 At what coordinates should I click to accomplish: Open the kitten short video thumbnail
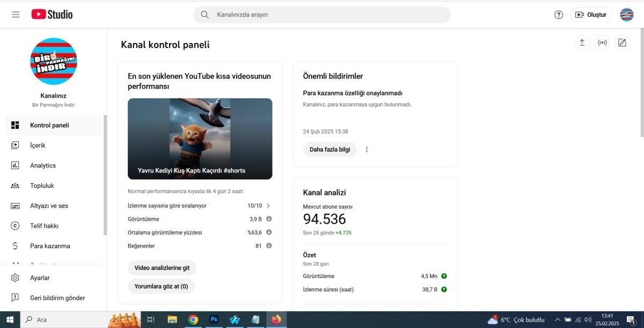coord(200,139)
